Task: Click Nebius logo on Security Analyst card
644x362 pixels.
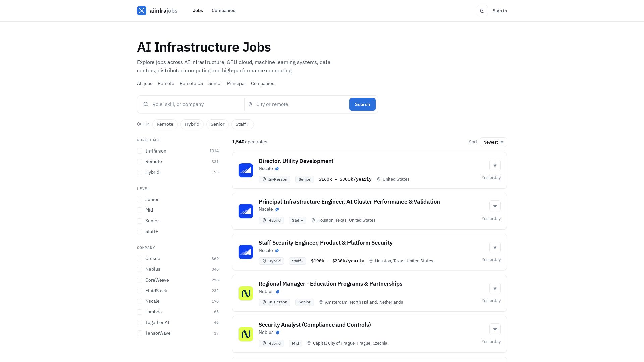Action: 246,334
